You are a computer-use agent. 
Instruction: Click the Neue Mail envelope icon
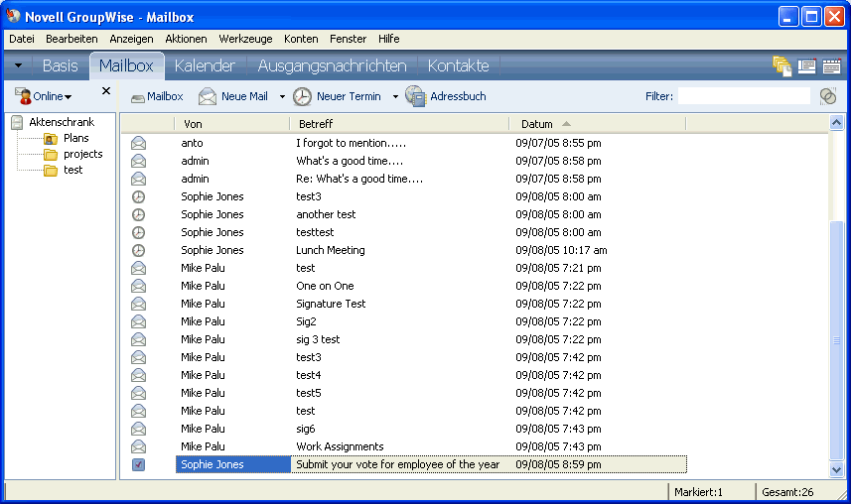tap(208, 96)
